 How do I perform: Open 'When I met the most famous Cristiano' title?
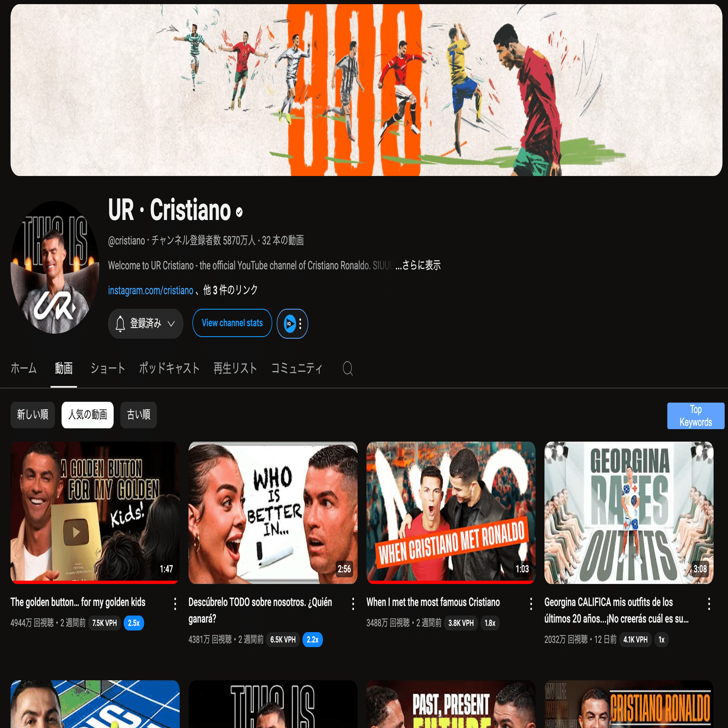[433, 602]
